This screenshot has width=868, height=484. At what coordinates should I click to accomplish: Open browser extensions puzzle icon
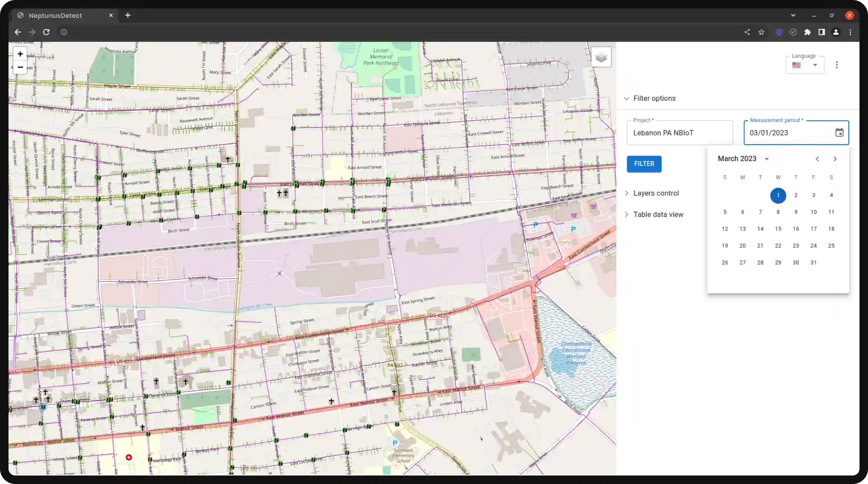point(807,32)
